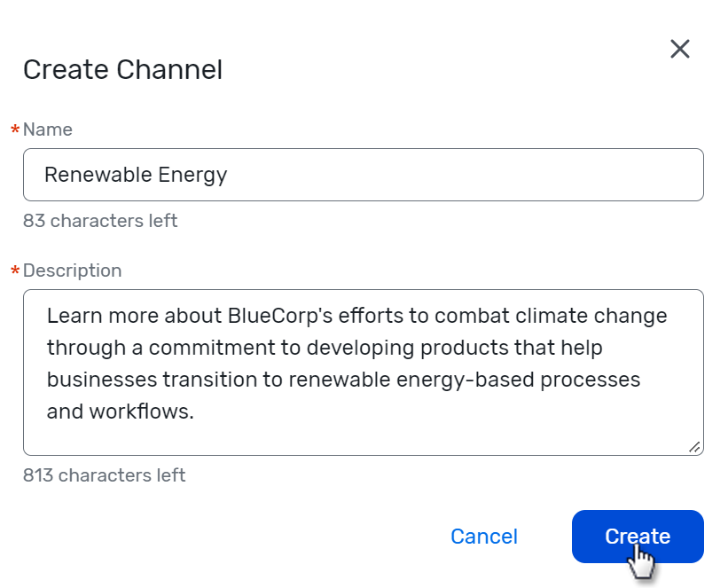Click the "813 characters left" counter
The image size is (728, 588).
[x=105, y=475]
